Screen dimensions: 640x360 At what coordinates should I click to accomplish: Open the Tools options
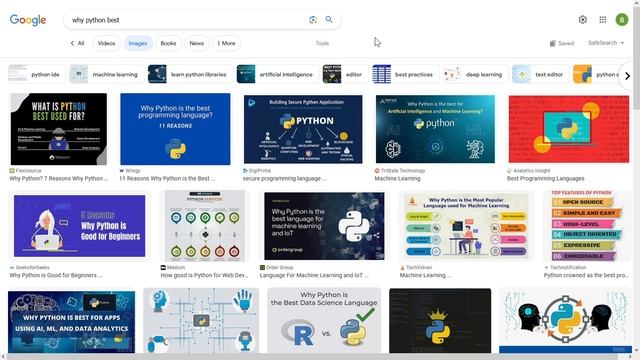[322, 43]
